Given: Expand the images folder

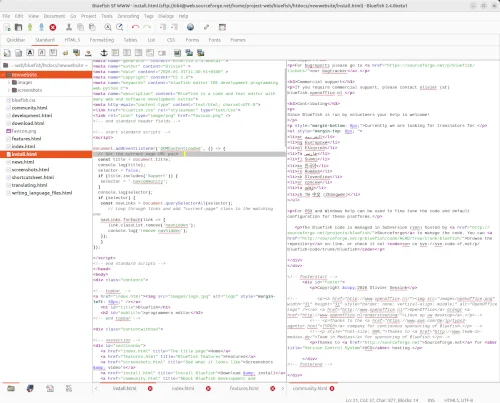Looking at the screenshot, I should click(9, 82).
